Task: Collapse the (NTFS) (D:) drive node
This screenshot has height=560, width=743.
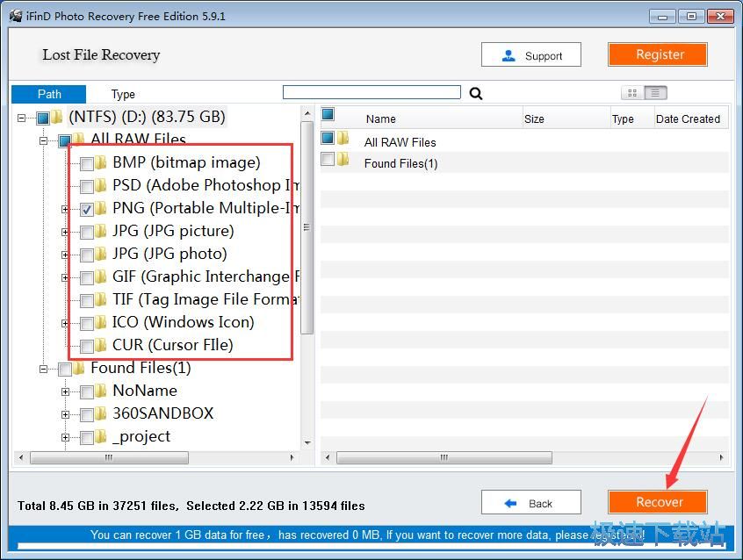Action: click(x=21, y=117)
